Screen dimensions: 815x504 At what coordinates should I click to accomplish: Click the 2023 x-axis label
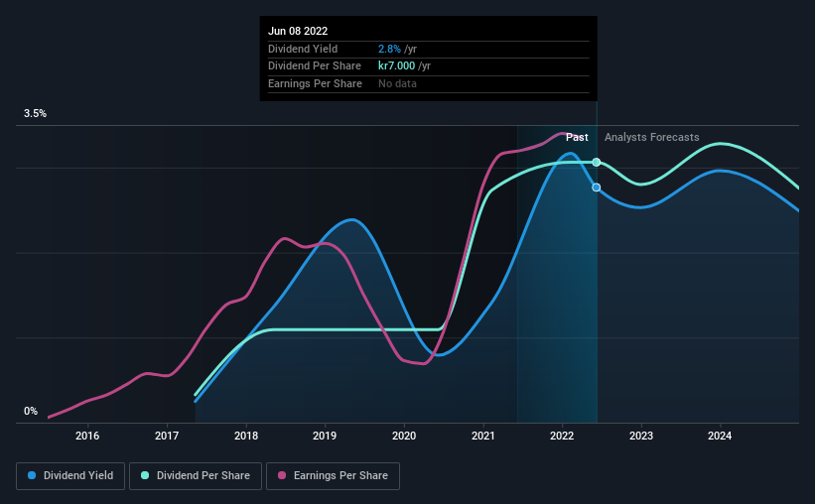641,436
